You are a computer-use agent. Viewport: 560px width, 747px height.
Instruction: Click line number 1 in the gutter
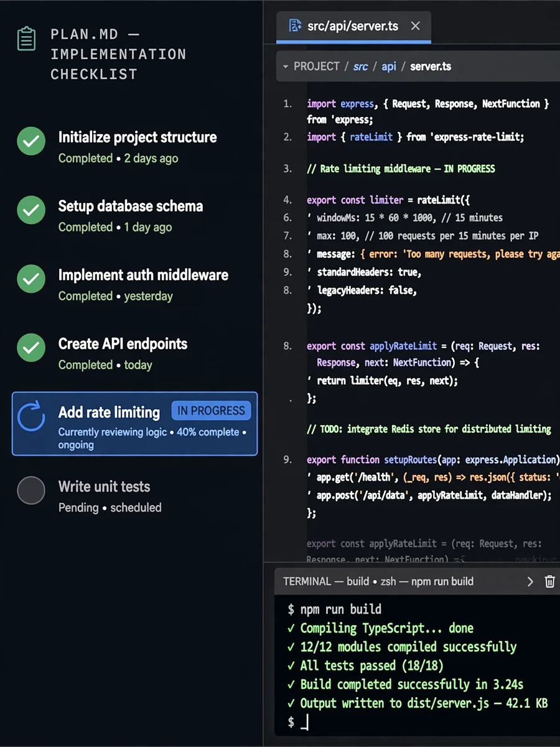point(287,104)
